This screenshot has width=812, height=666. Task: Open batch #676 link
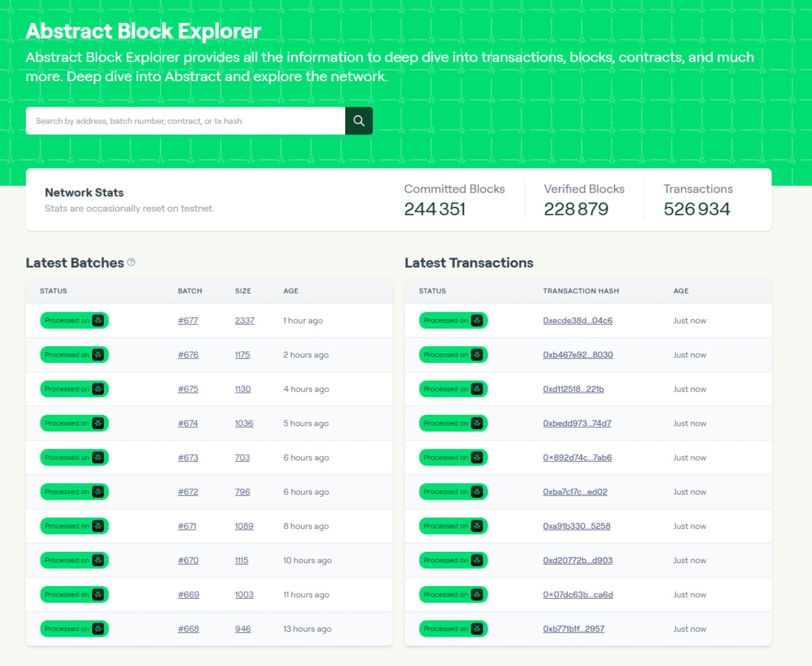(x=188, y=355)
